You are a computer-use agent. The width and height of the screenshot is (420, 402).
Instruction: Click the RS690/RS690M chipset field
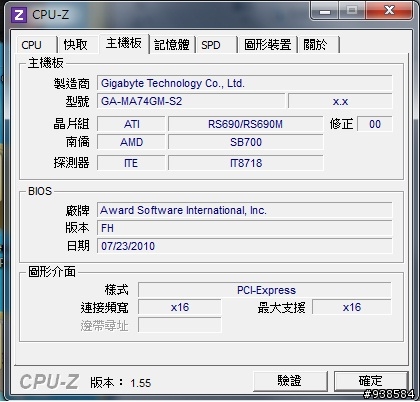pos(246,124)
